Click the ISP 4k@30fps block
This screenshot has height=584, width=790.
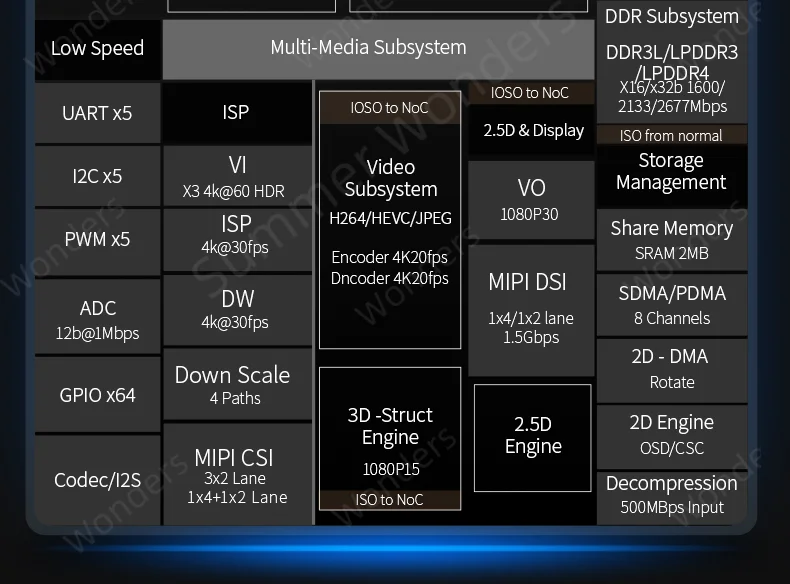click(x=237, y=240)
